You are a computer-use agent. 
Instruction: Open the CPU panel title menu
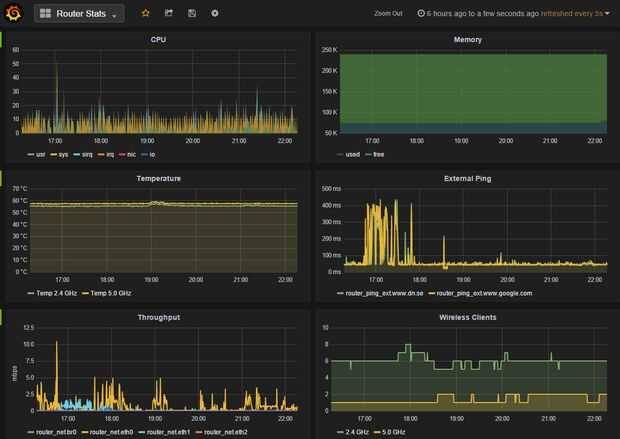pos(158,40)
